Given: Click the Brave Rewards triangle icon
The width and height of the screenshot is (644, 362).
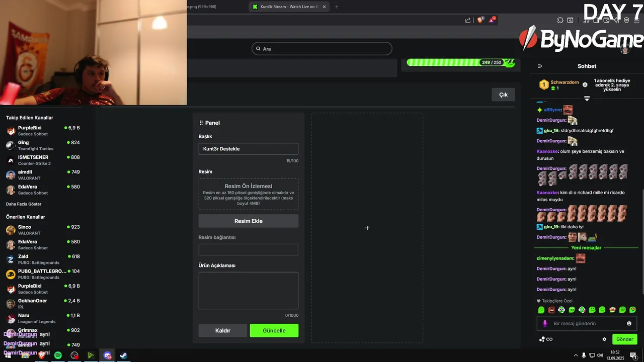Looking at the screenshot, I should [x=492, y=20].
